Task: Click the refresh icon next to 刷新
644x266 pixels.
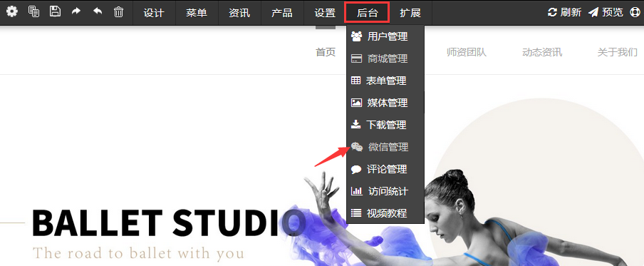Action: [552, 12]
